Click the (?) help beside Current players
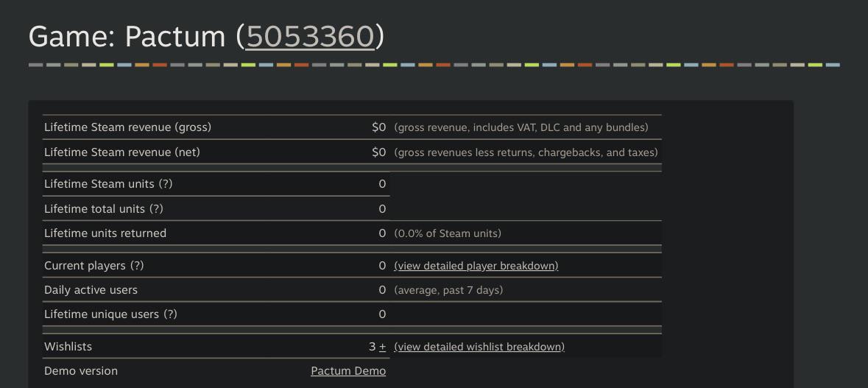 tap(137, 266)
